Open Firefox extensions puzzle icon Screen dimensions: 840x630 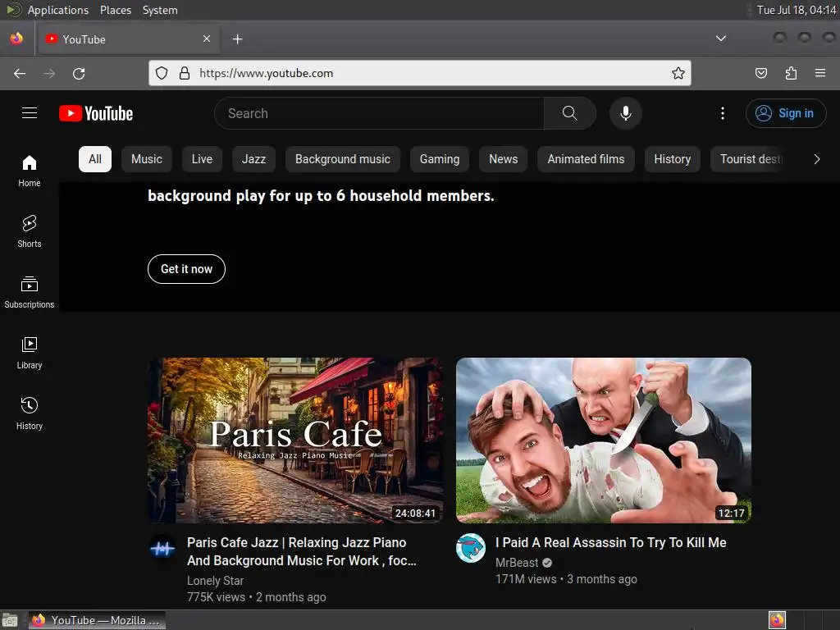pos(791,73)
